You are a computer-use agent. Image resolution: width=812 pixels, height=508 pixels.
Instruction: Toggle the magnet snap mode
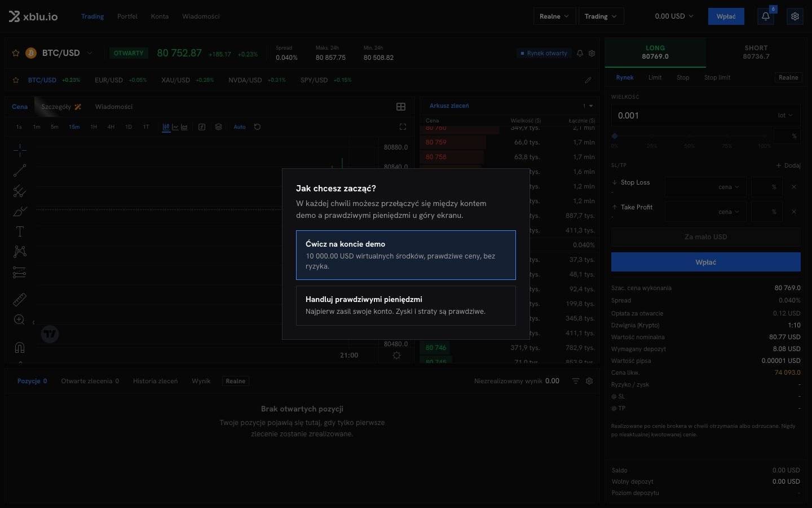click(x=20, y=347)
